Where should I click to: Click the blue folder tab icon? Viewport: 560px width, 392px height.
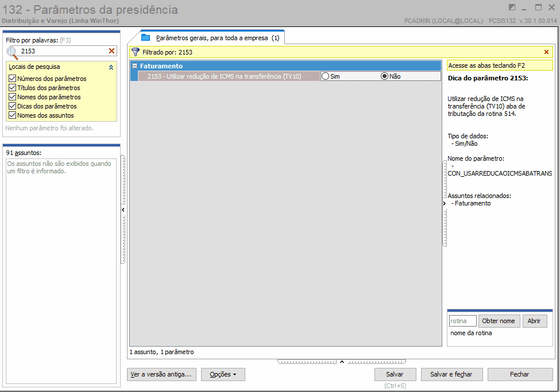click(x=145, y=37)
